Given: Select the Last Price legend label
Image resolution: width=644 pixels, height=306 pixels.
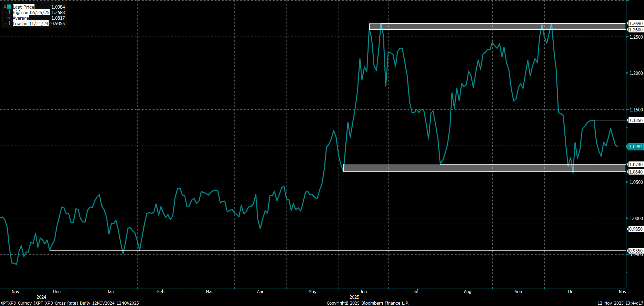Looking at the screenshot, I should (23, 7).
